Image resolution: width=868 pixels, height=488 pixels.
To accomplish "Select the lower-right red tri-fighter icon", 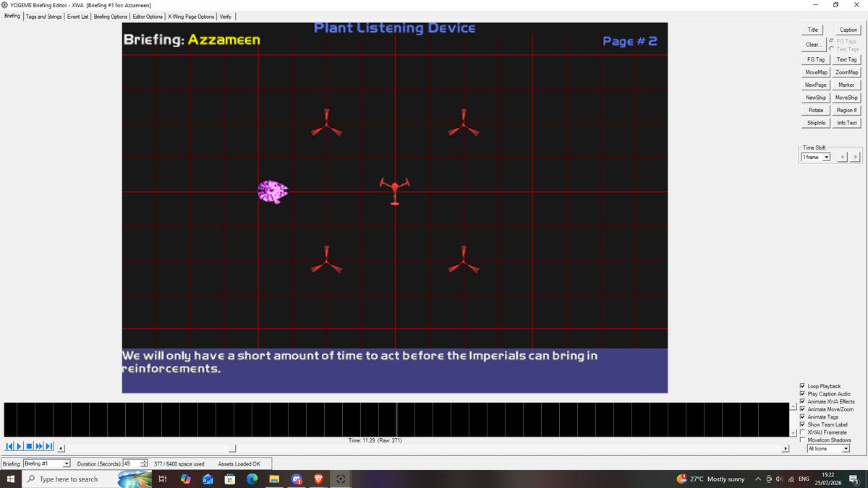I will click(x=463, y=260).
